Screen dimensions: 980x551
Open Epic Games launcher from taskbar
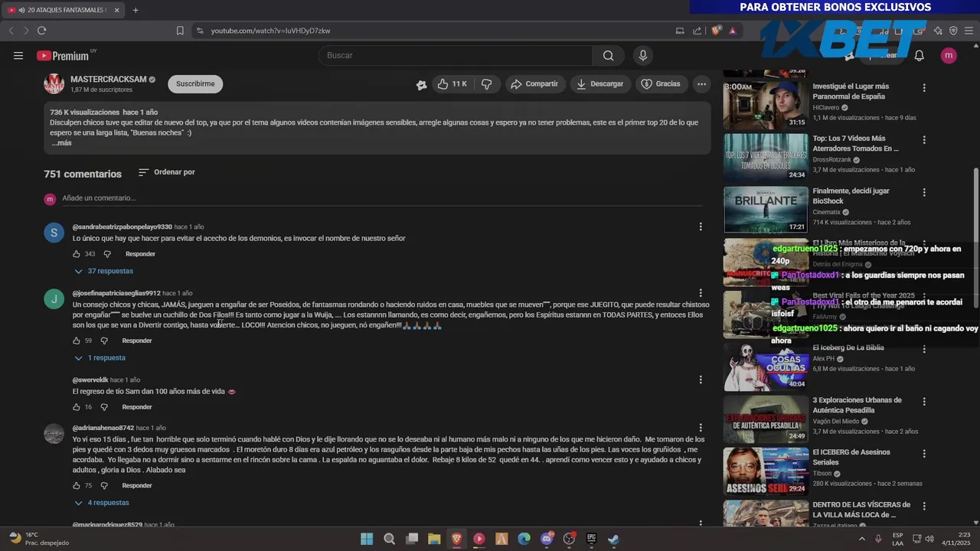591,539
